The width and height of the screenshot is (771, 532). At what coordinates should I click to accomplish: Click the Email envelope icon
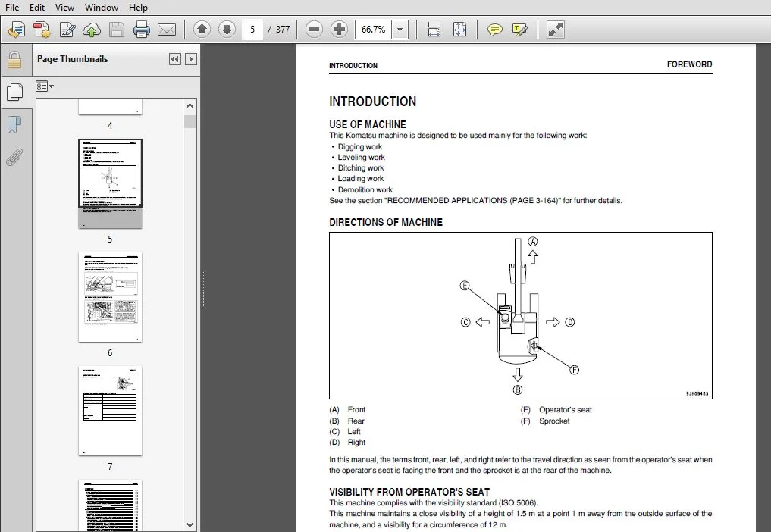(x=167, y=30)
